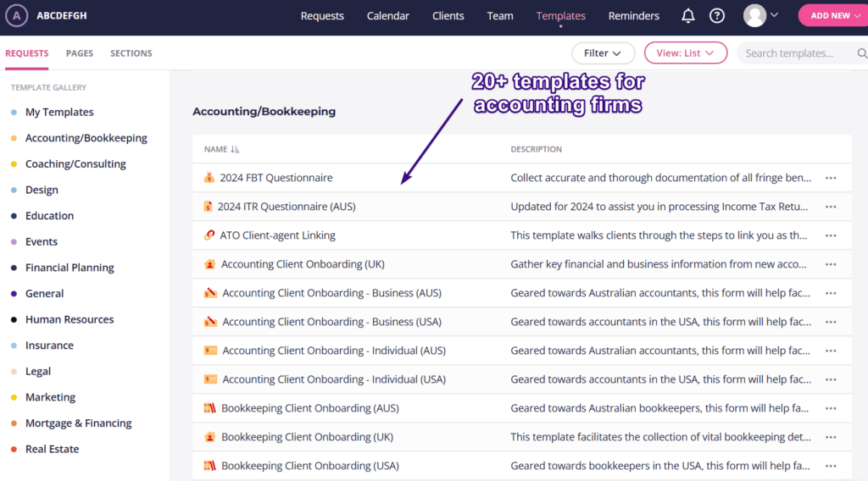Select the Accounting/Bookkeeping category

click(x=86, y=138)
